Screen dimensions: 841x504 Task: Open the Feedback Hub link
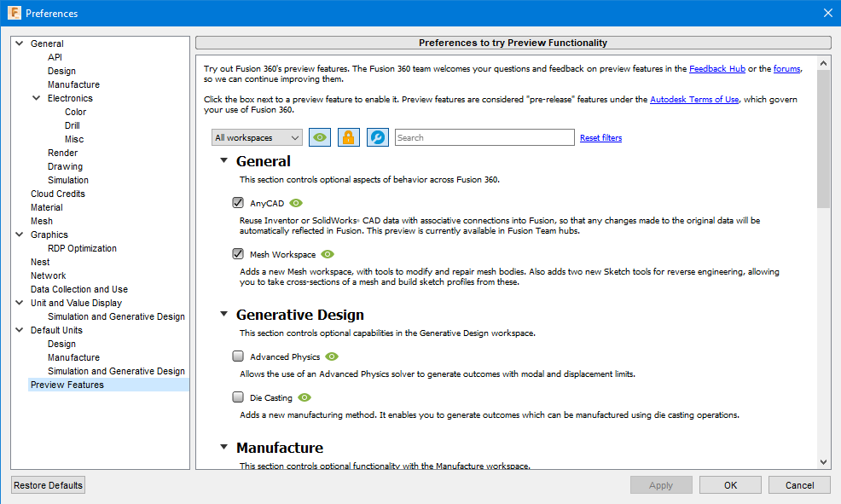tap(717, 68)
